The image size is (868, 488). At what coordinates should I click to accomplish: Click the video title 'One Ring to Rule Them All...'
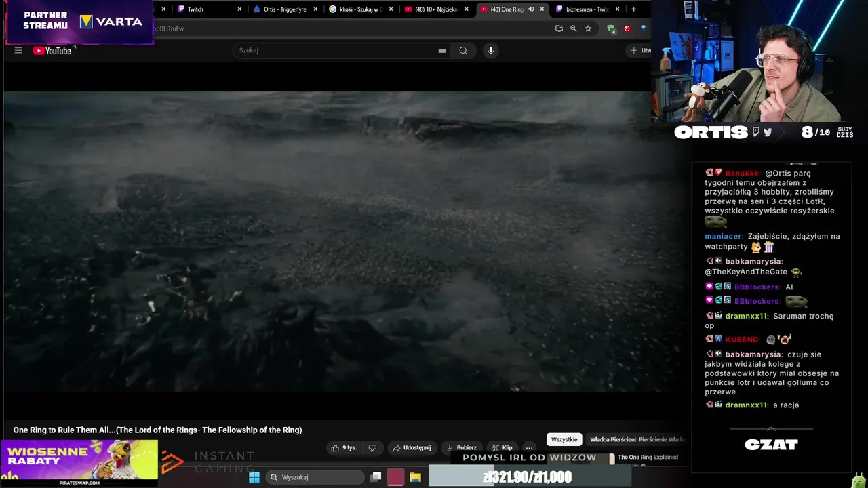coord(157,430)
